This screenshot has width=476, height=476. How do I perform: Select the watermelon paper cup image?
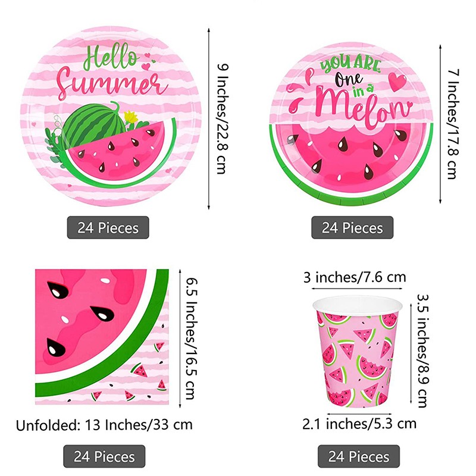pos(358,352)
